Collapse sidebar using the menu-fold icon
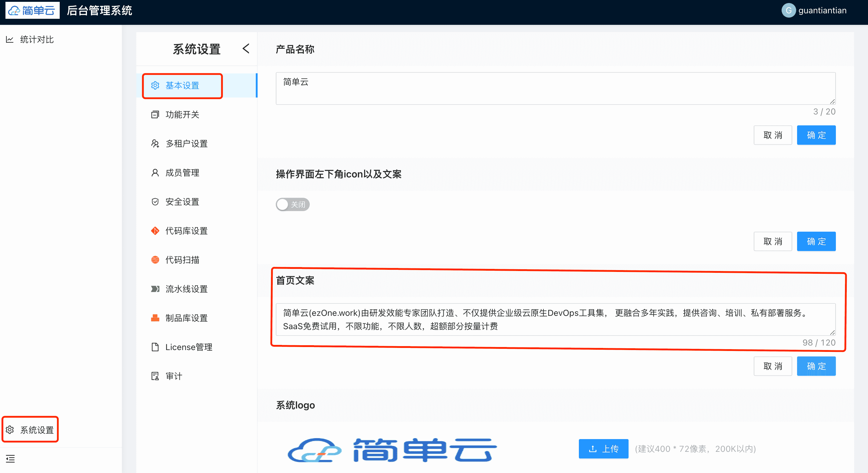 [10, 458]
